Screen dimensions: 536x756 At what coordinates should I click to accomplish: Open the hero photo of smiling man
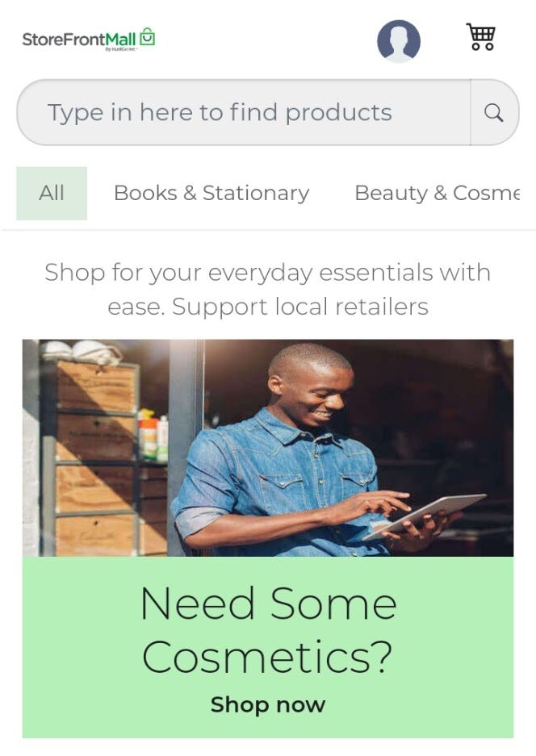(x=268, y=448)
